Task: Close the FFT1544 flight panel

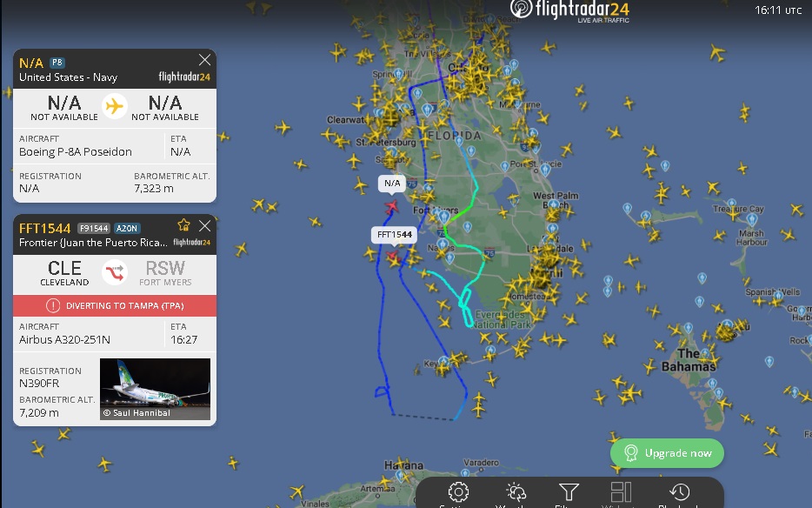Action: point(205,226)
